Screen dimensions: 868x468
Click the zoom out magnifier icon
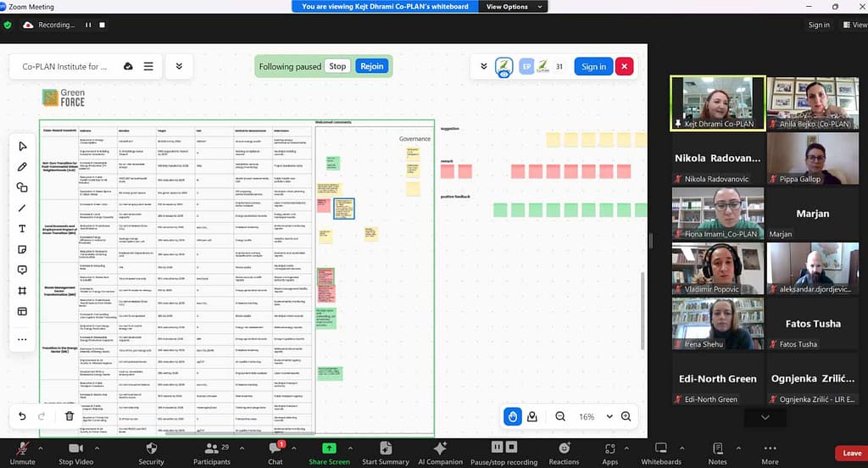pyautogui.click(x=560, y=416)
